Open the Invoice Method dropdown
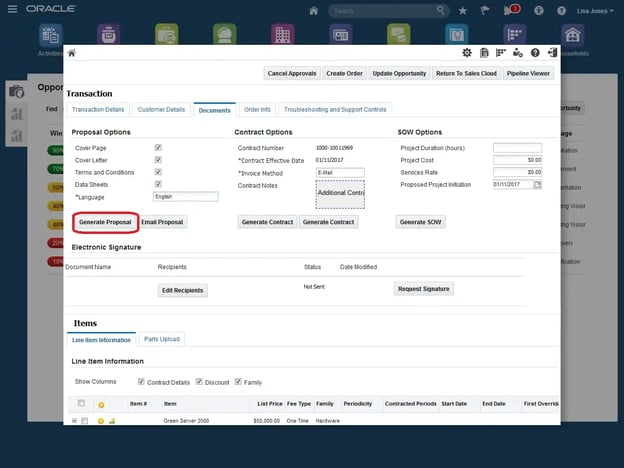Viewport: 624px width, 468px height. point(340,172)
